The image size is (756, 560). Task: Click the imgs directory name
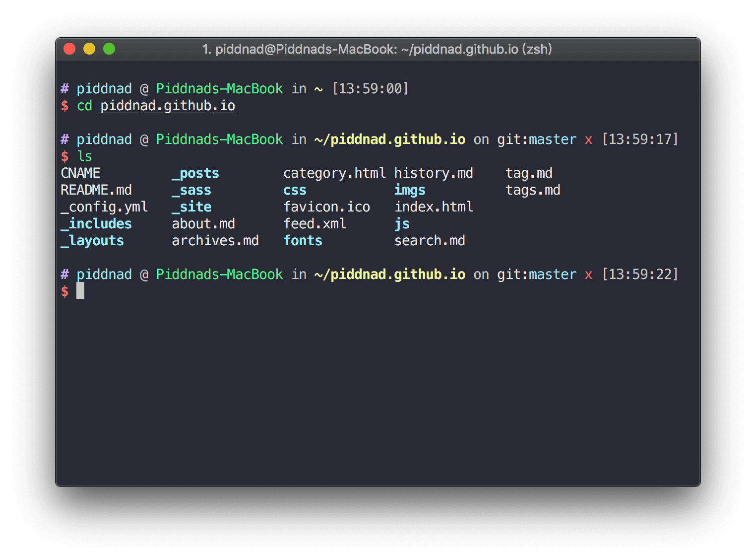[x=410, y=190]
